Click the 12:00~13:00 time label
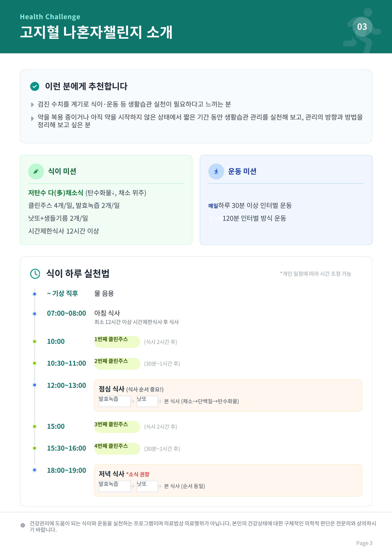 66,385
